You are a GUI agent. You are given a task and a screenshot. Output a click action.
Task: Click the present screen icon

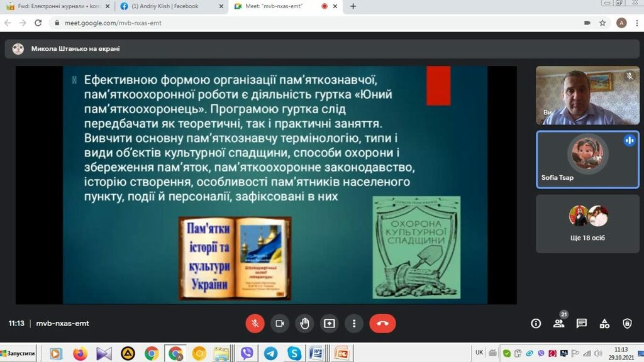click(330, 324)
